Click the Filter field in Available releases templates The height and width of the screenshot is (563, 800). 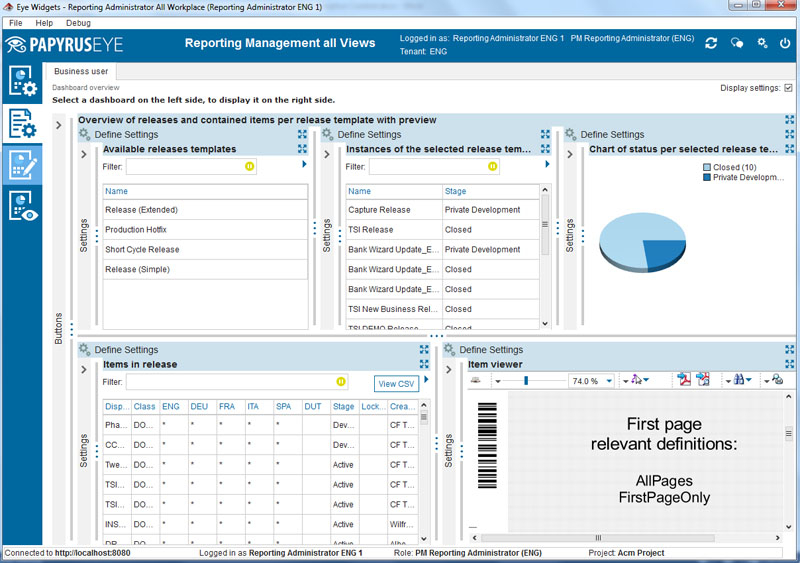pos(191,166)
